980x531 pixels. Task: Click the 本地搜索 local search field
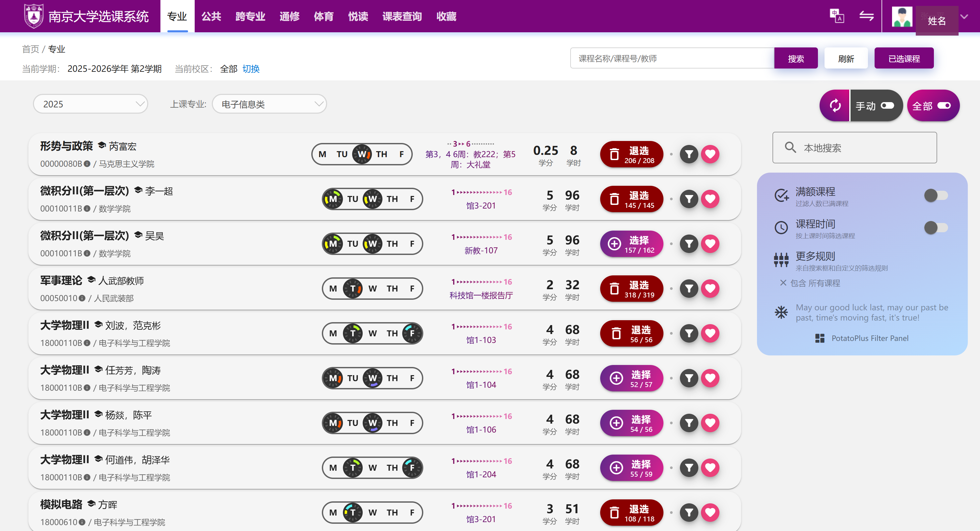[854, 148]
